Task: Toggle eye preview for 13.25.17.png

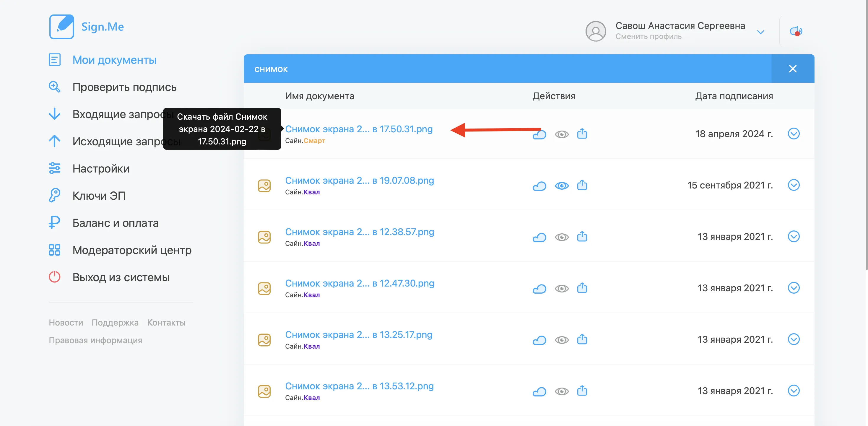Action: (562, 340)
